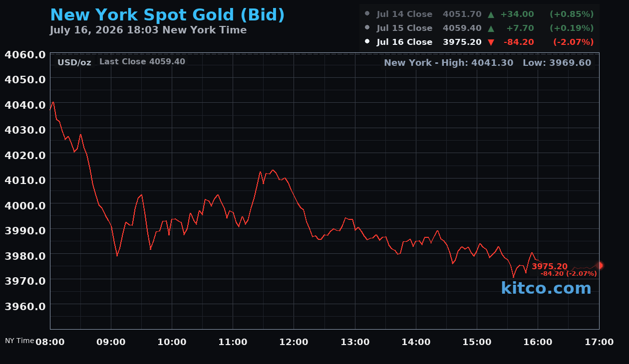Click the Last Close 4059.40 label
Screen dimensions: 629x364
[142, 62]
